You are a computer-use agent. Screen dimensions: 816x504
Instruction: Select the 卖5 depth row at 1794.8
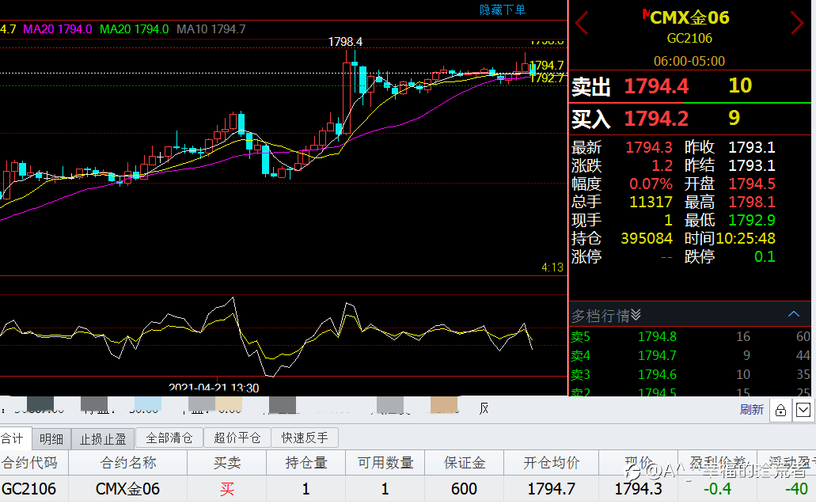pyautogui.click(x=690, y=336)
